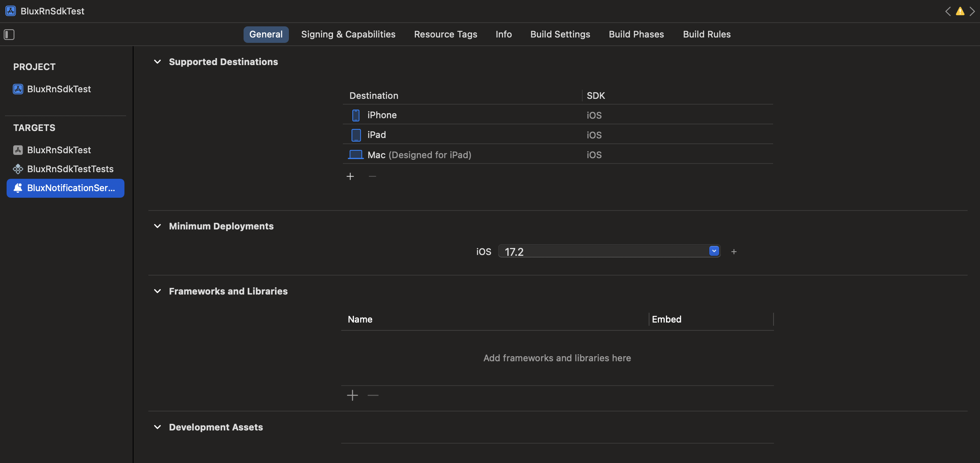Open the Build Settings tab
This screenshot has height=463, width=980.
(x=560, y=35)
